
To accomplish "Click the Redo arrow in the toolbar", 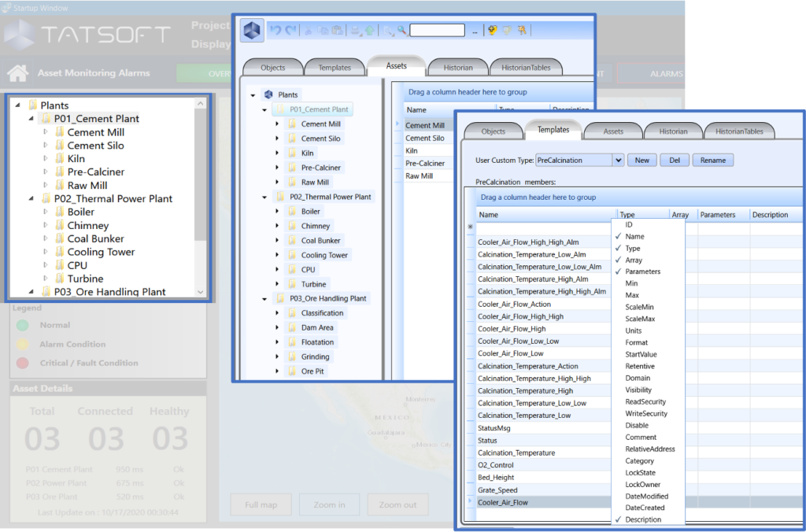I will pyautogui.click(x=290, y=31).
